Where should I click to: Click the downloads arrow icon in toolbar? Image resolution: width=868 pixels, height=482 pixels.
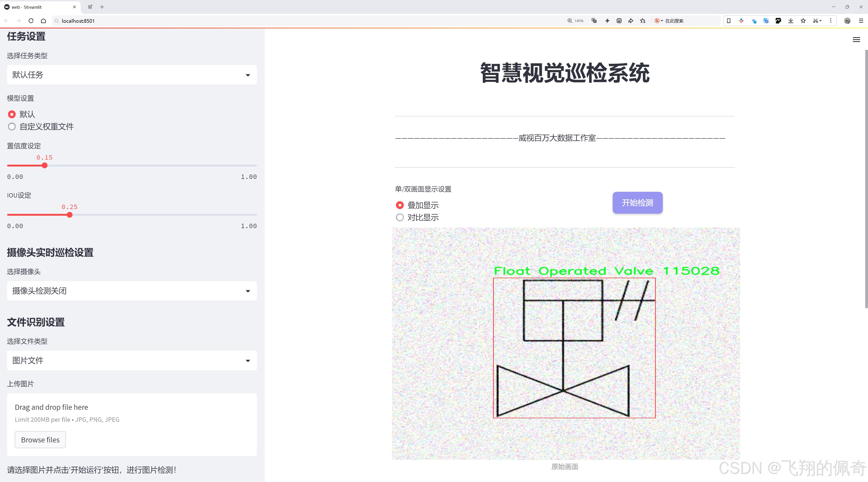[x=791, y=21]
